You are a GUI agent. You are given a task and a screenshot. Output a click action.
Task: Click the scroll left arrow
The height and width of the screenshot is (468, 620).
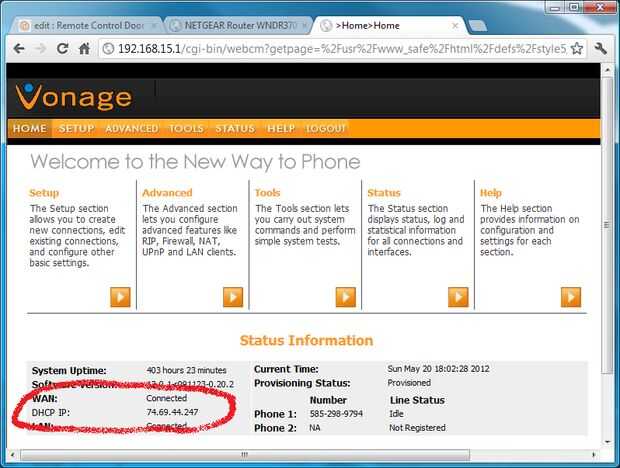[13, 455]
